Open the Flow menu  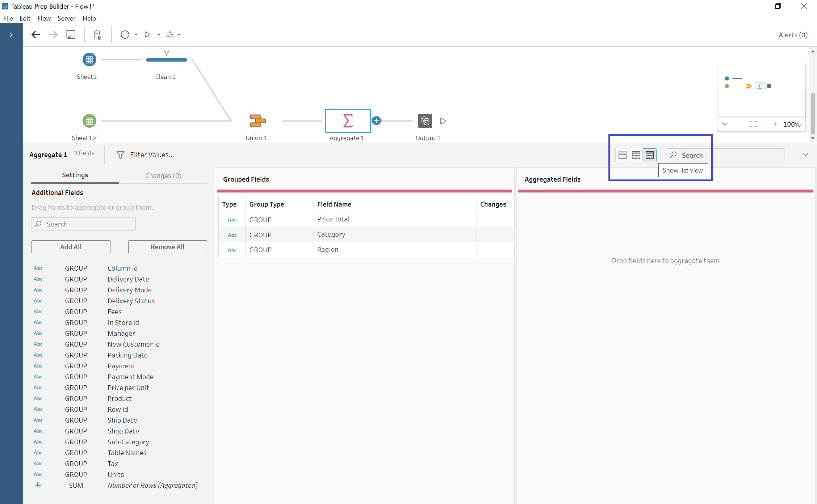(x=44, y=18)
